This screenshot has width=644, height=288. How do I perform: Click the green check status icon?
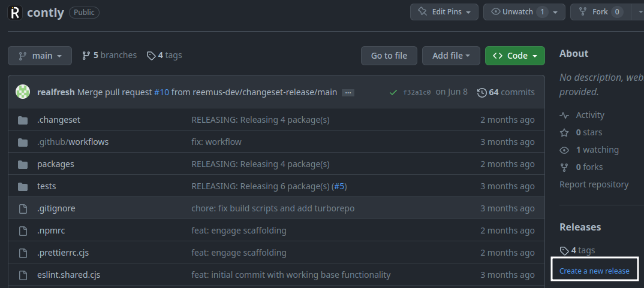coord(393,92)
